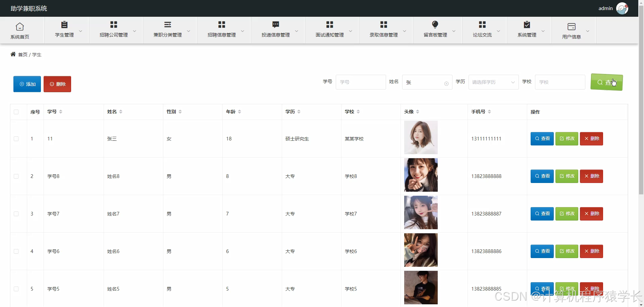Expand the 学生管理 menu chevron

click(80, 31)
